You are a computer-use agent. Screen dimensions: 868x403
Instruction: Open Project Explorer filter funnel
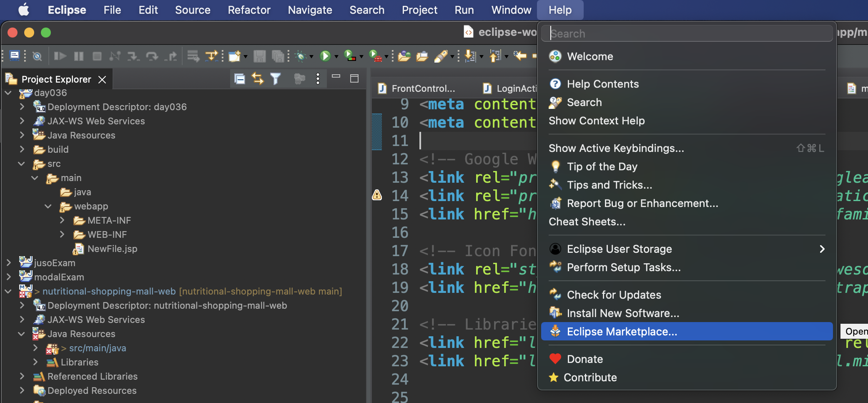[x=276, y=79]
